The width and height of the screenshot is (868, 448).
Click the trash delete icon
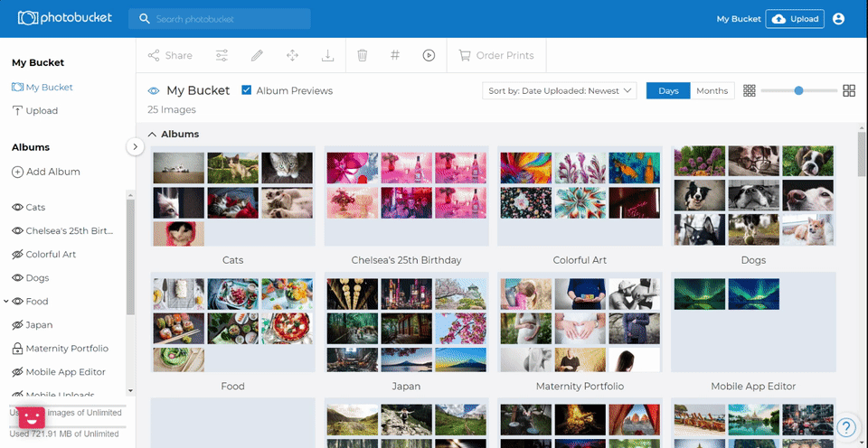point(362,55)
